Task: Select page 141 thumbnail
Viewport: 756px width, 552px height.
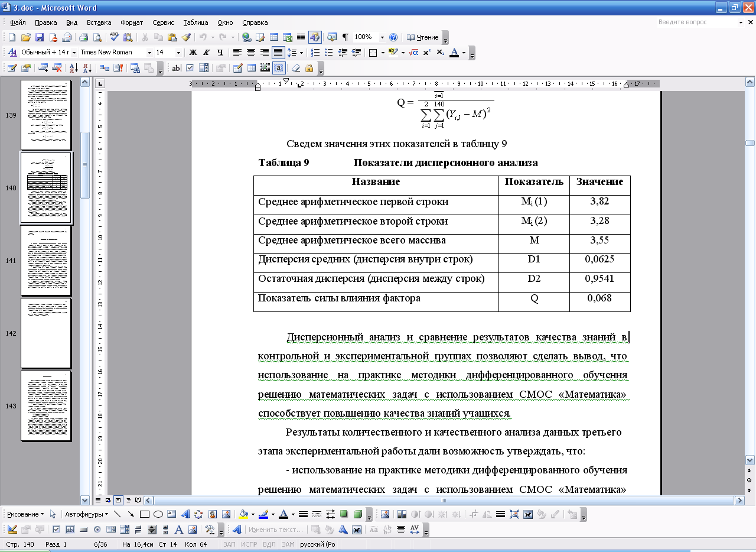Action: tap(46, 261)
